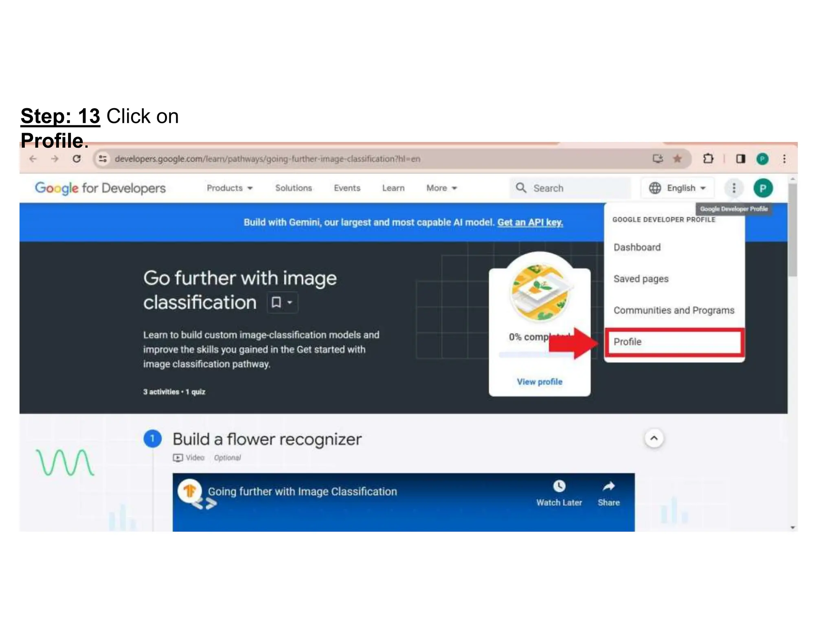Click the green P account avatar on site

(x=763, y=188)
